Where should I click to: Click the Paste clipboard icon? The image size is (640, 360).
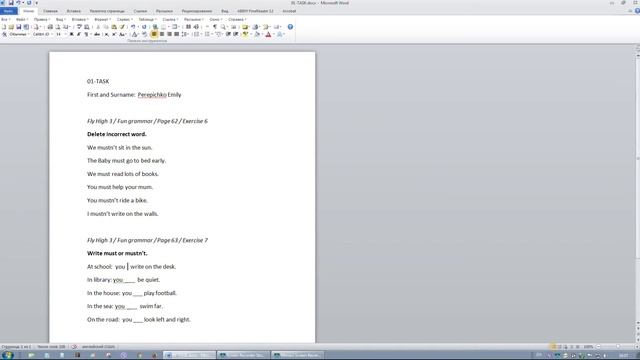pyautogui.click(x=114, y=27)
